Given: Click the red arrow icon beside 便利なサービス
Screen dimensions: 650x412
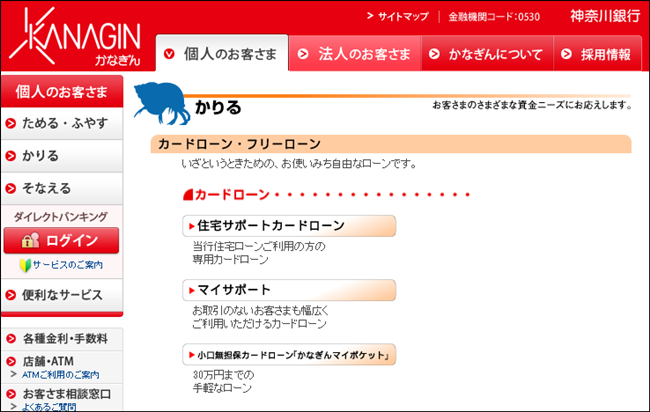Looking at the screenshot, I should point(10,295).
